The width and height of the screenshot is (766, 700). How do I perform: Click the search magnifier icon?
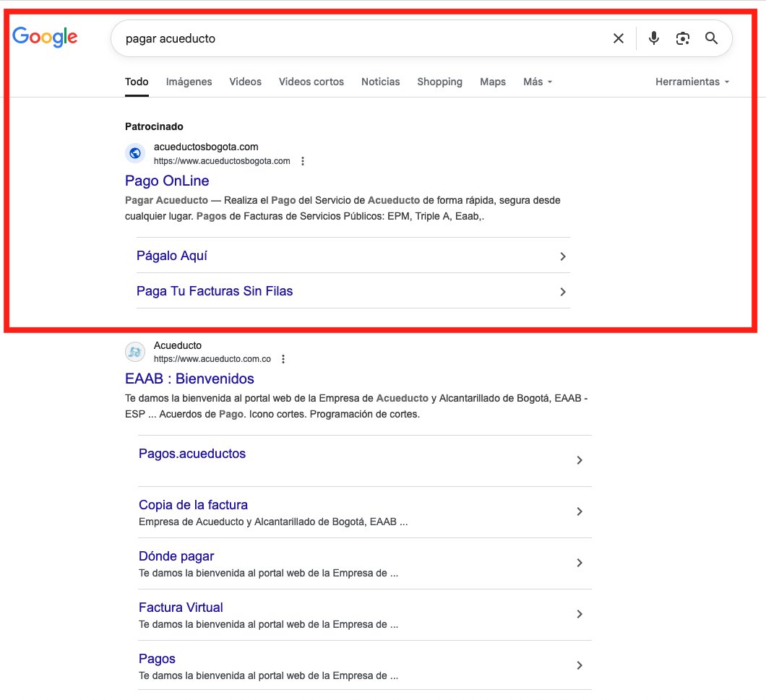coord(712,38)
